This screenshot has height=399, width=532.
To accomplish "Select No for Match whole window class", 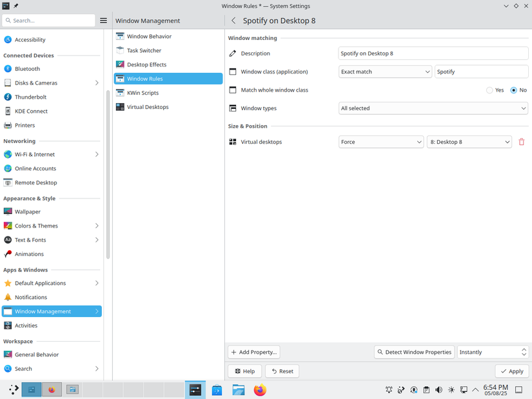I will (x=513, y=90).
